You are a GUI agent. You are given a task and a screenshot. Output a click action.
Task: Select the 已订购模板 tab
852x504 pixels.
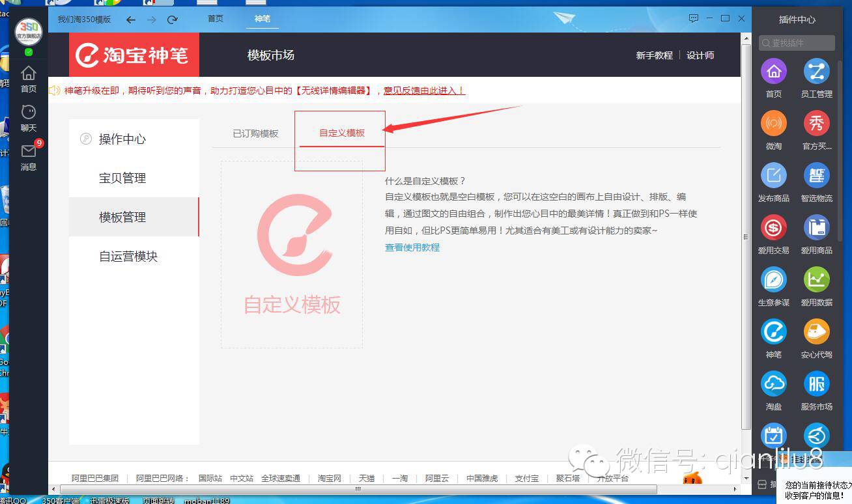(255, 133)
